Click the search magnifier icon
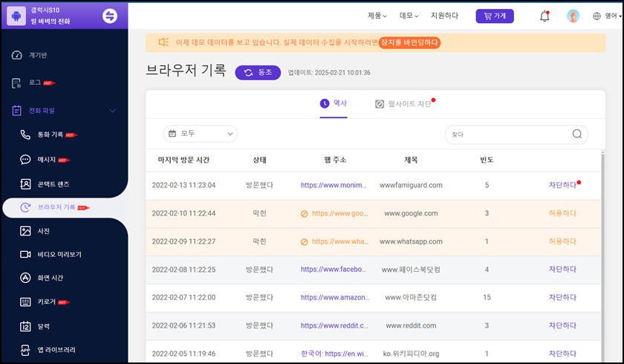The width and height of the screenshot is (624, 364). pyautogui.click(x=577, y=134)
